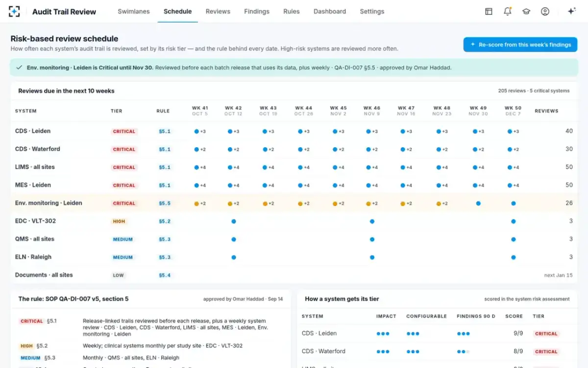Click the Reviews total 40 for CDS · Leiden
588x368 pixels.
coord(569,131)
